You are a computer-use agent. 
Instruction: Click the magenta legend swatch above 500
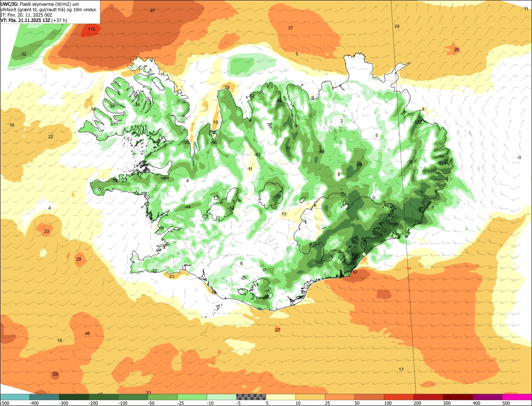[x=517, y=397]
